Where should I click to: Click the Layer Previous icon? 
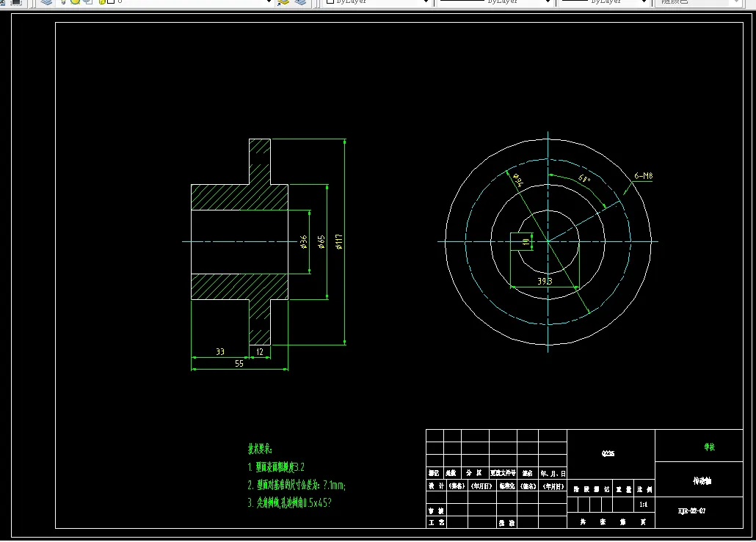point(300,2)
